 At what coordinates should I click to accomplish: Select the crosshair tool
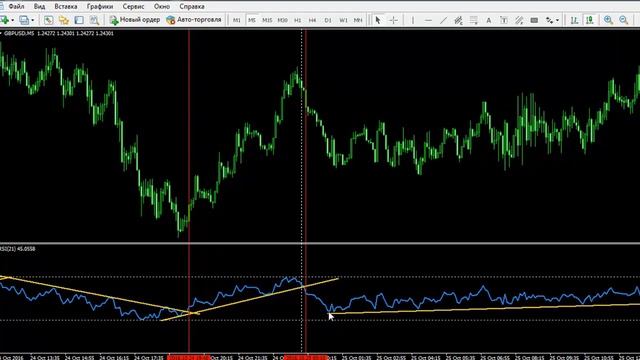coord(393,20)
